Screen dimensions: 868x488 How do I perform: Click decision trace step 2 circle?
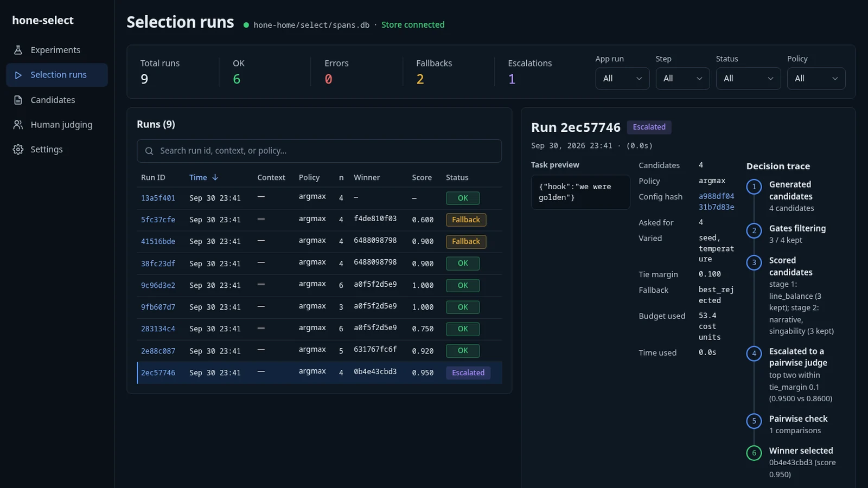(x=754, y=231)
